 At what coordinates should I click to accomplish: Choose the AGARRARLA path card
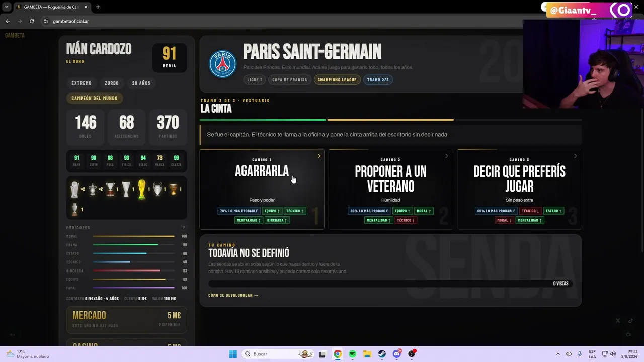[x=262, y=189]
